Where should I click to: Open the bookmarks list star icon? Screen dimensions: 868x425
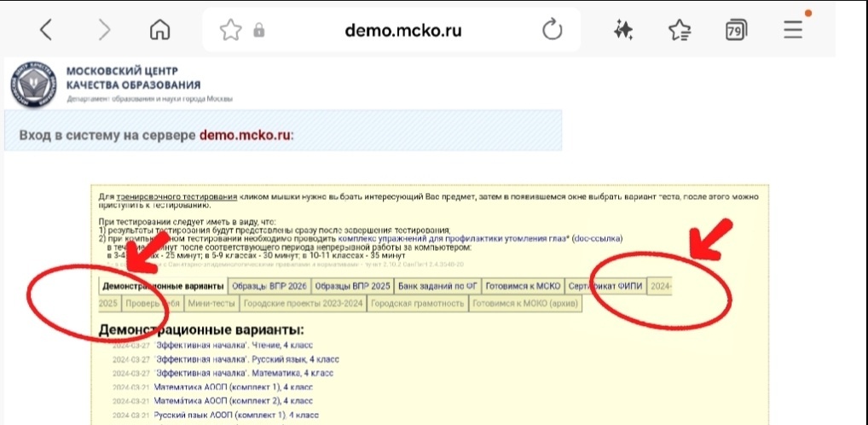point(680,30)
